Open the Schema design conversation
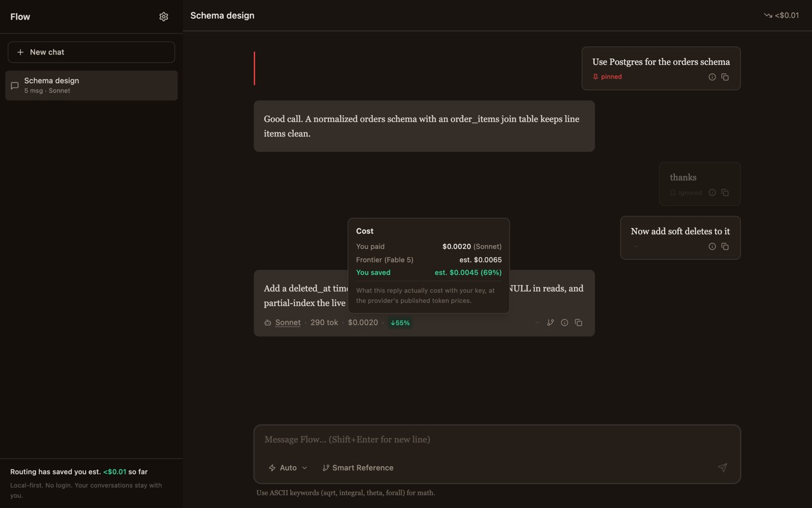The height and width of the screenshot is (508, 812). point(91,85)
